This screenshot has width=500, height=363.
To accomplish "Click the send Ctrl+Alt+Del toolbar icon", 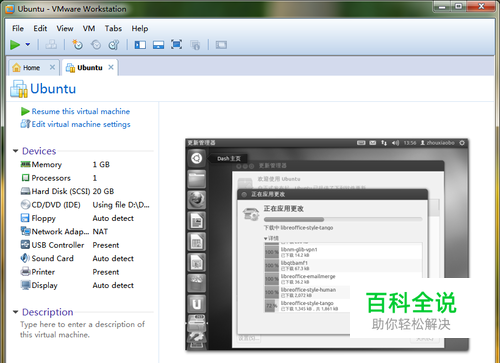I will coord(51,45).
